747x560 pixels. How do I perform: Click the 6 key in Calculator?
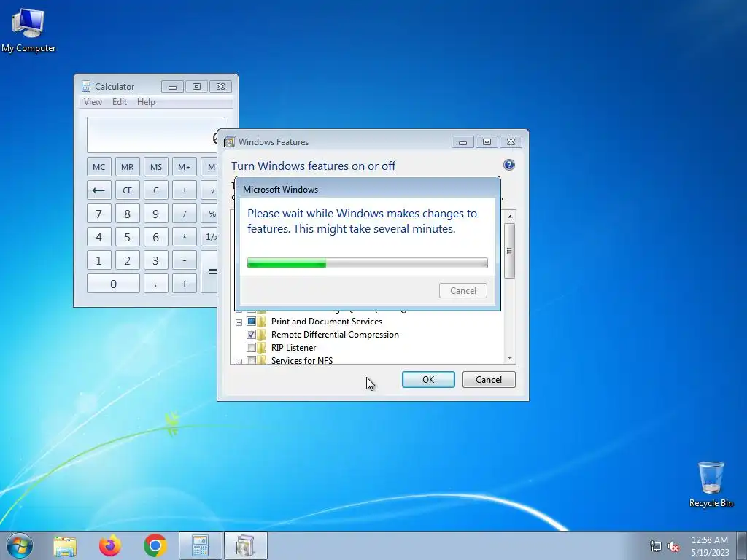point(156,237)
